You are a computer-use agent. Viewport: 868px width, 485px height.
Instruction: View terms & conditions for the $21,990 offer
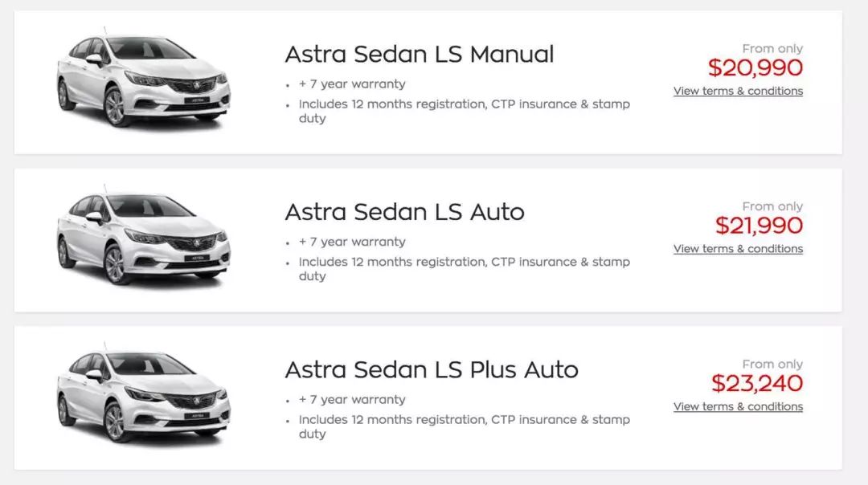pyautogui.click(x=738, y=249)
